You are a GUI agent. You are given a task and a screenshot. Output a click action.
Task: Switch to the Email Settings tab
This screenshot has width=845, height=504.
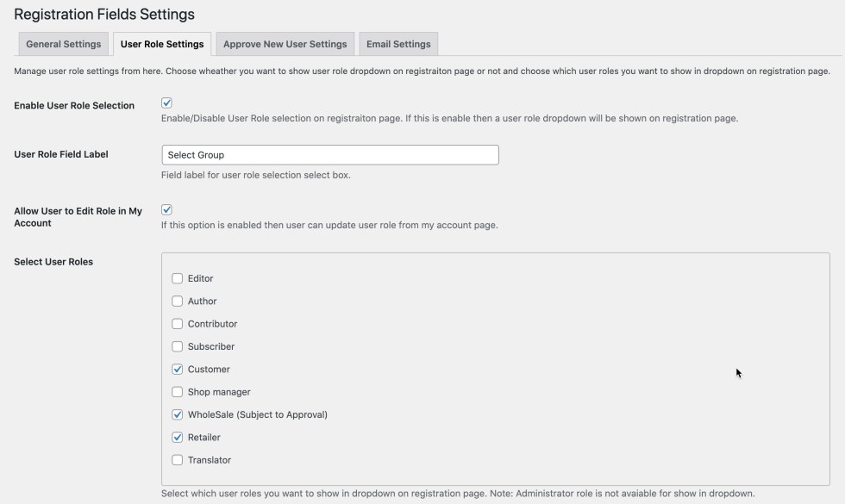click(x=398, y=44)
